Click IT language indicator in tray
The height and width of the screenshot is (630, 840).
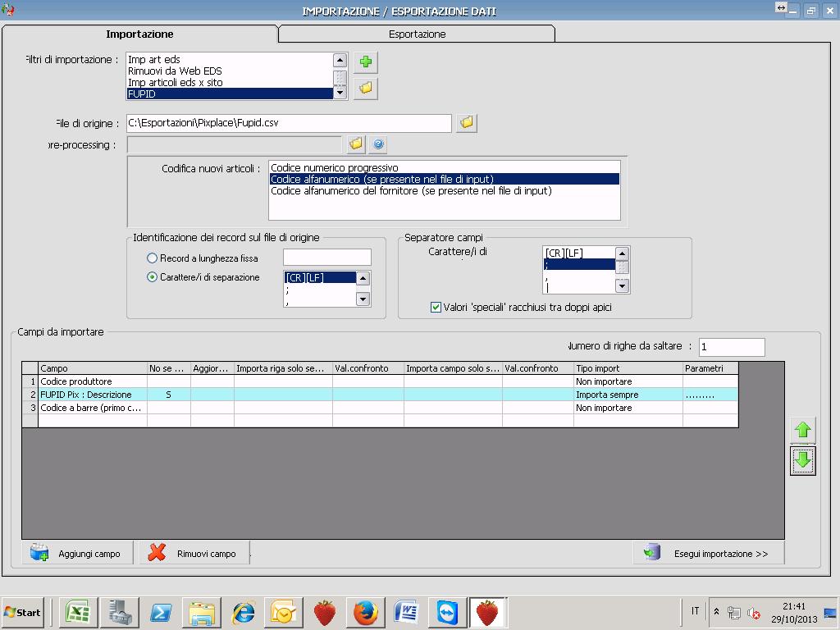coord(695,611)
